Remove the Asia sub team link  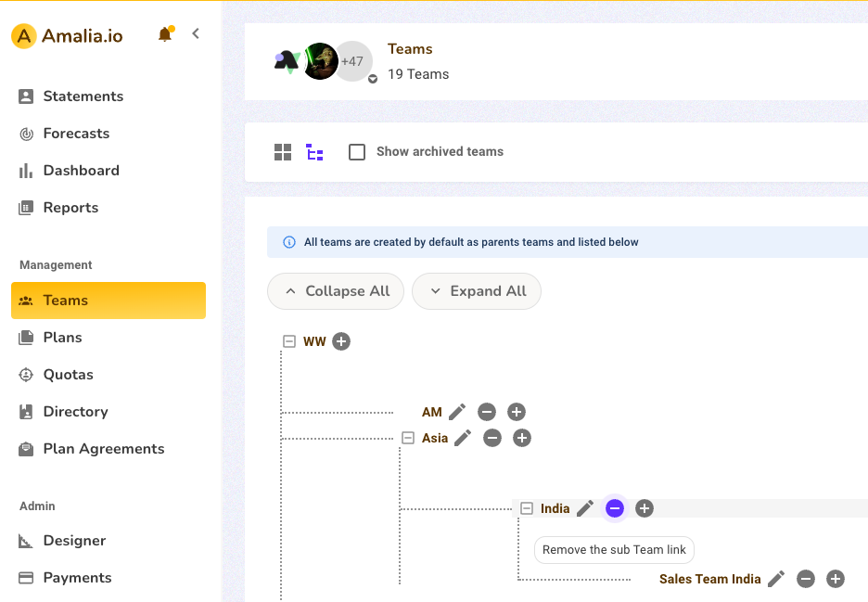492,438
